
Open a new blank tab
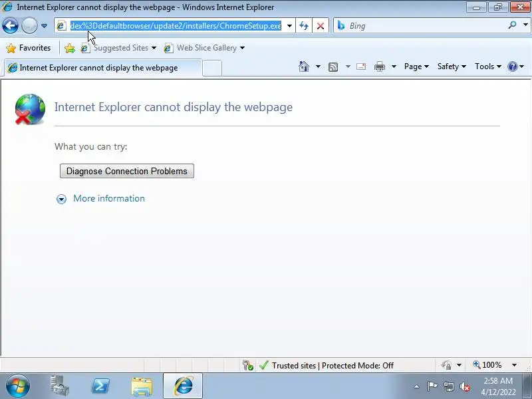[x=212, y=68]
